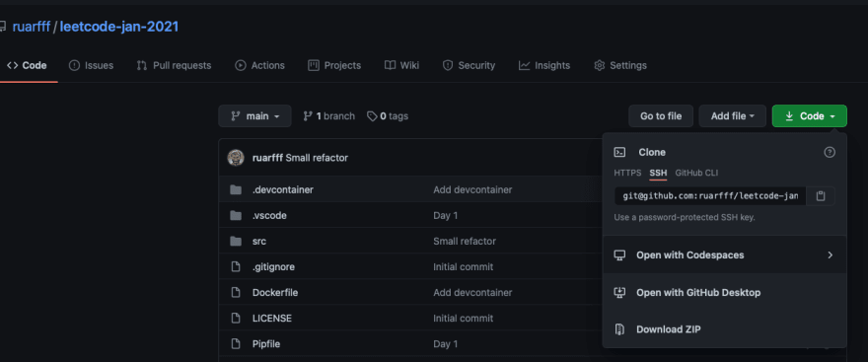Screen dimensions: 868x362
Task: Open the Pull requests tab
Action: click(x=174, y=65)
